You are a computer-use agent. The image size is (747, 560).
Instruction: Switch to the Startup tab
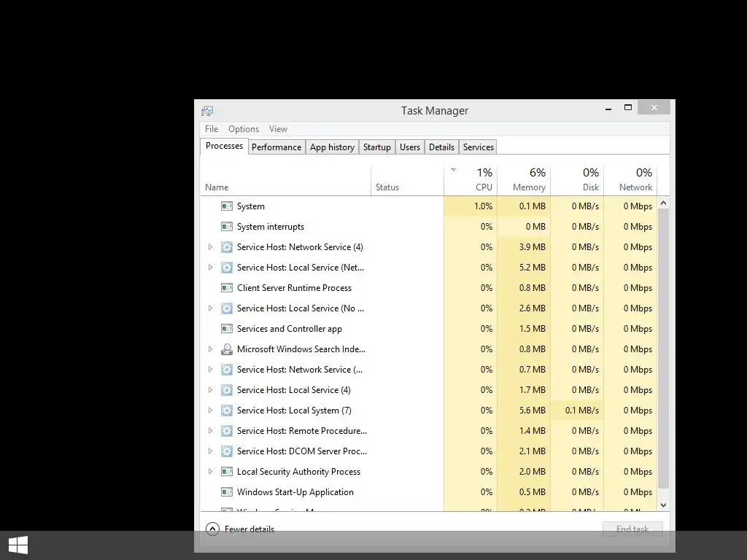[x=377, y=147]
